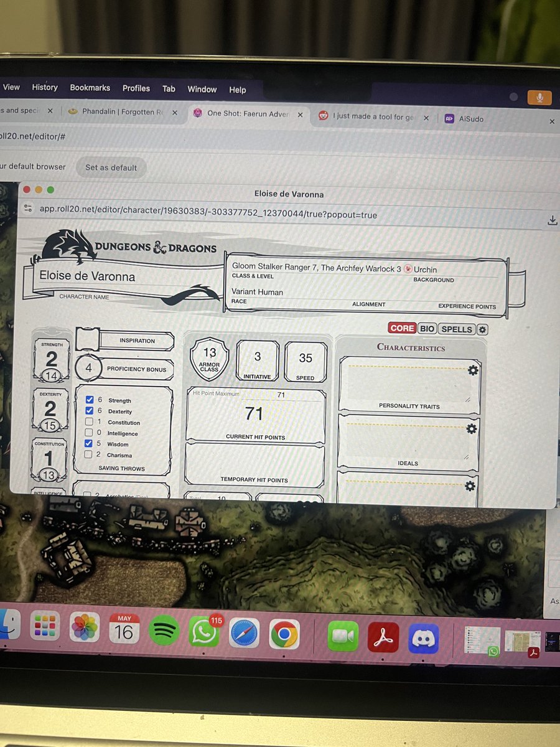Click the download icon in popout address bar
Image resolution: width=560 pixels, height=747 pixels.
[x=552, y=220]
